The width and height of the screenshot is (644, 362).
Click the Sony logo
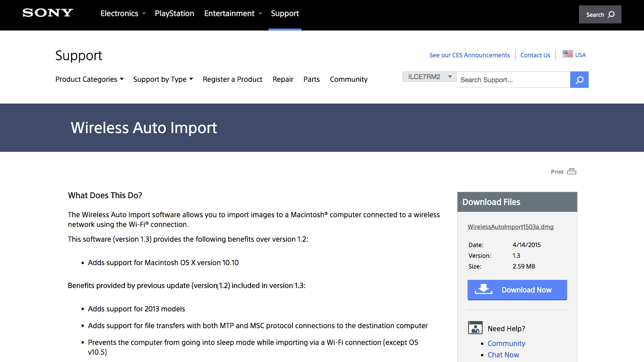click(48, 13)
